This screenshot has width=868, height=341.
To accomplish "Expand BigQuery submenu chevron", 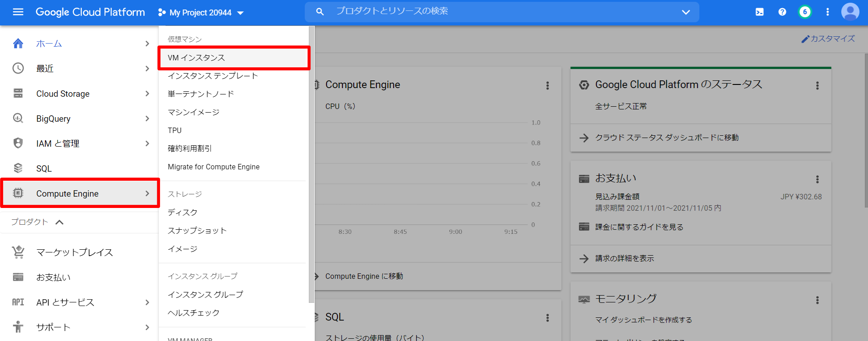I will pos(147,119).
